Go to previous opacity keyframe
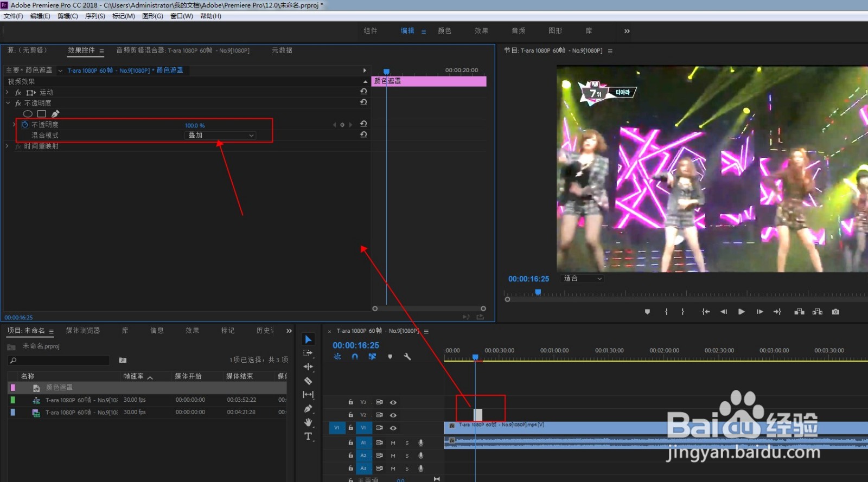868x482 pixels. tap(335, 125)
